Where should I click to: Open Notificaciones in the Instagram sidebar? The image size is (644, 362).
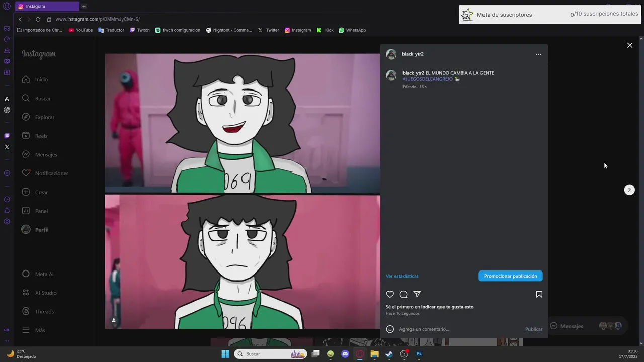pyautogui.click(x=45, y=173)
